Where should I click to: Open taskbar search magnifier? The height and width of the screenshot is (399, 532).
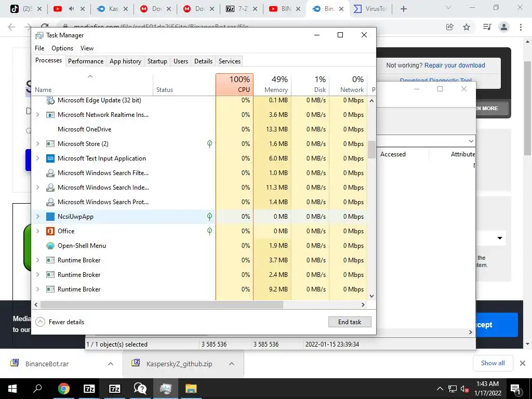[x=37, y=389]
